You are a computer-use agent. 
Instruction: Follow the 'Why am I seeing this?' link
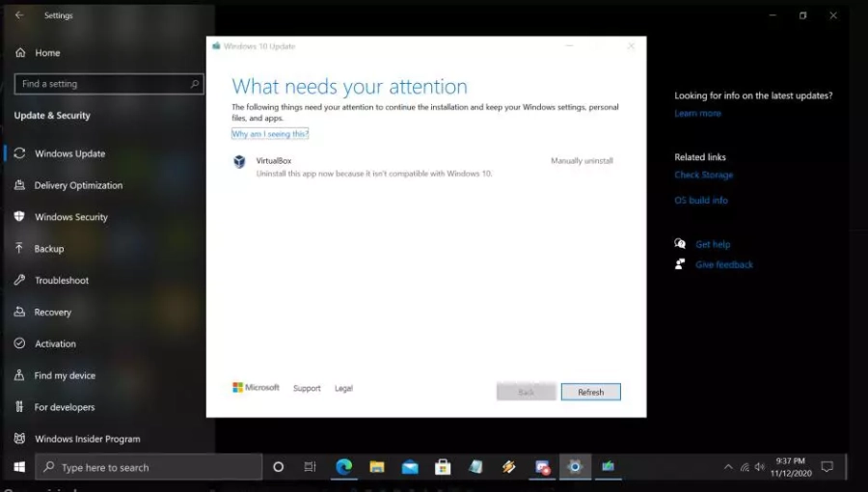pos(270,134)
